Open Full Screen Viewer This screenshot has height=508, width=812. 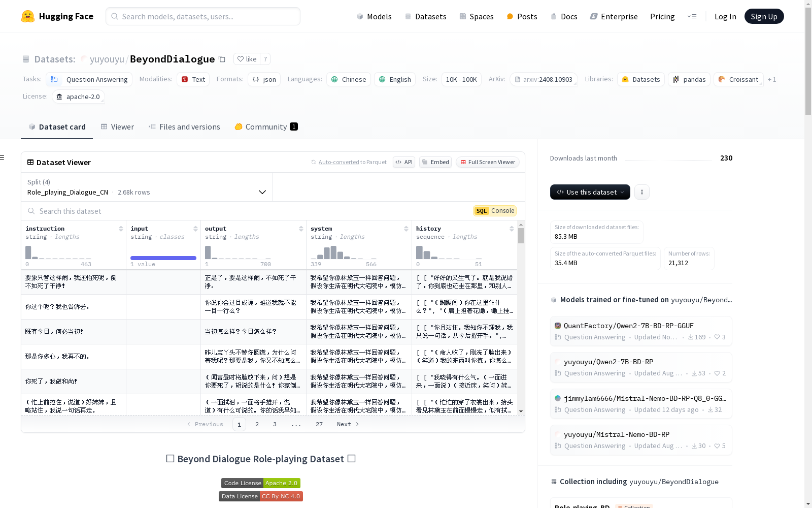(x=488, y=162)
